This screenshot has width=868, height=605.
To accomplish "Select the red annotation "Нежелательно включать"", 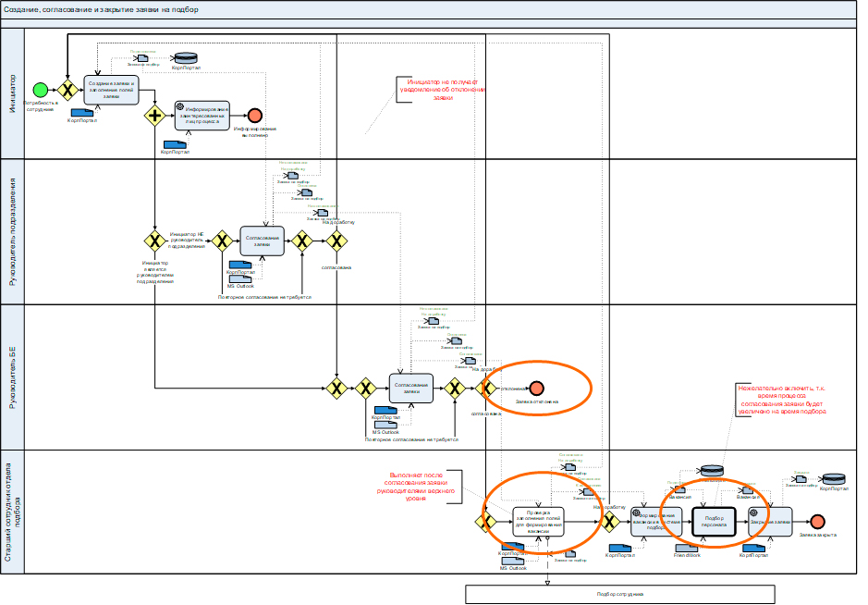I will 786,405.
